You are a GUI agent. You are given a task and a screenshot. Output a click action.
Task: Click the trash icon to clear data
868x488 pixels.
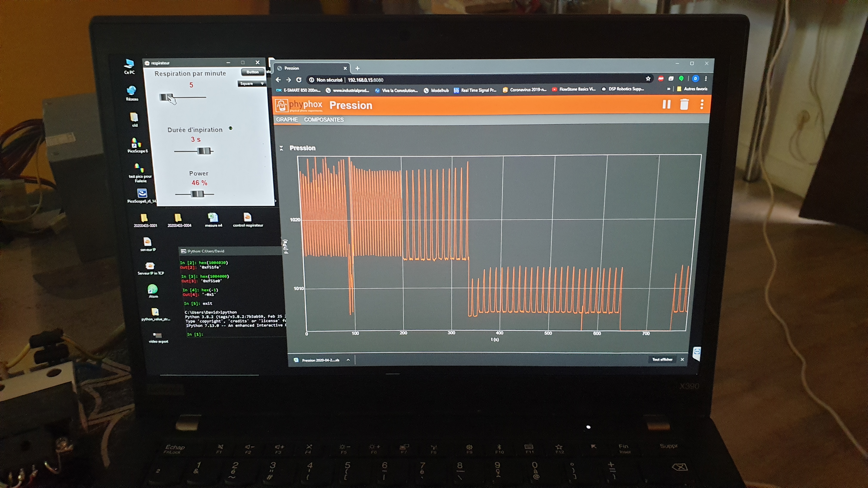pos(684,104)
